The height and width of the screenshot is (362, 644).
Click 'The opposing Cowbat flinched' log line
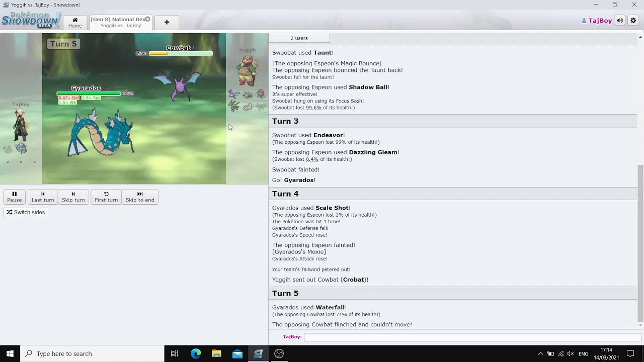(x=342, y=324)
